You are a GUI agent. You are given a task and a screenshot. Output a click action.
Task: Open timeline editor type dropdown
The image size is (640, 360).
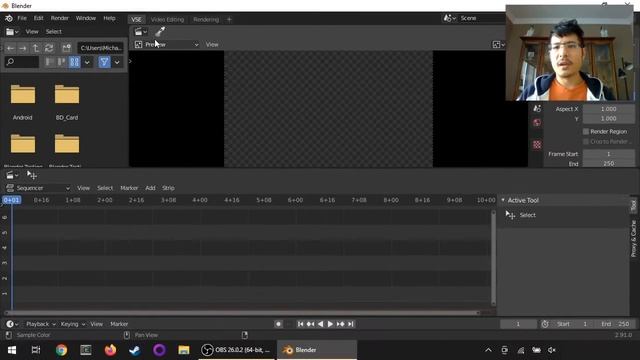tap(12, 324)
